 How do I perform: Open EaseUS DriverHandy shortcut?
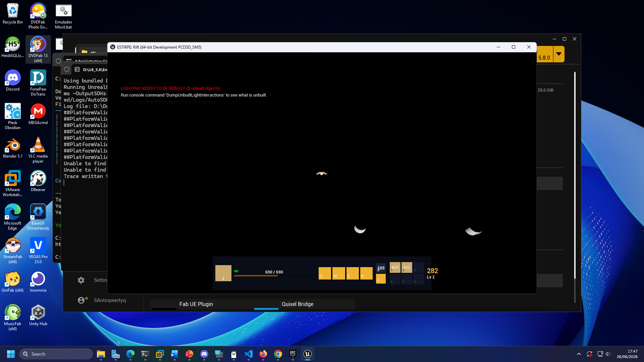click(x=38, y=217)
